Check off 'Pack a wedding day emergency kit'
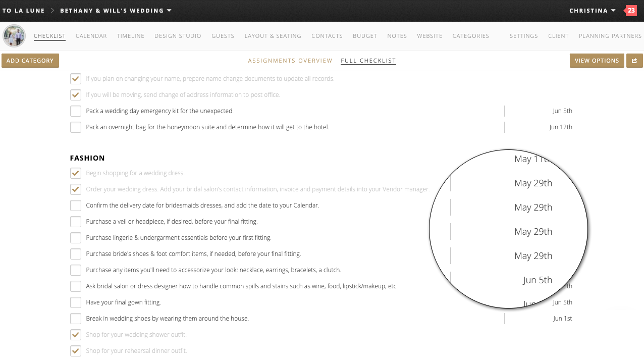Image resolution: width=644 pixels, height=360 pixels. (x=76, y=111)
